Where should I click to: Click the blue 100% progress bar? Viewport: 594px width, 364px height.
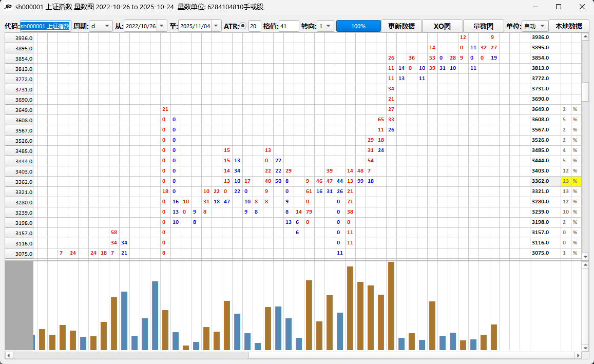pyautogui.click(x=358, y=26)
